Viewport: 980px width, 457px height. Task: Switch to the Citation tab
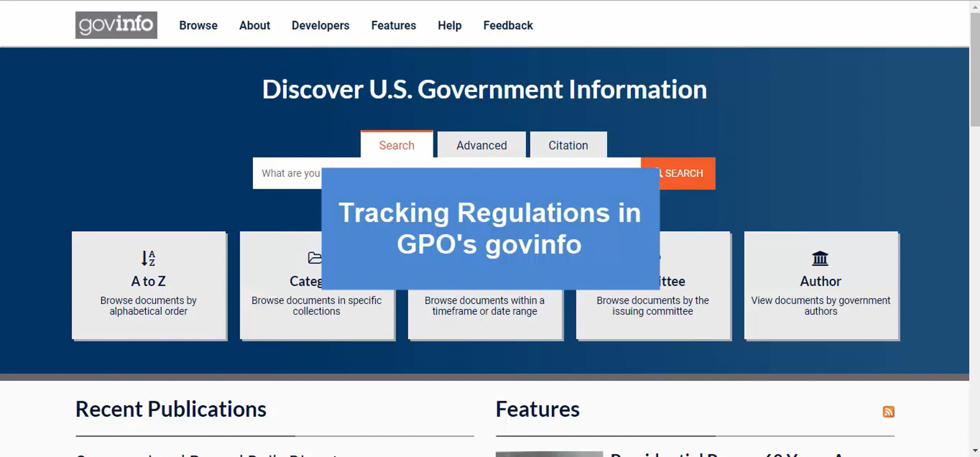568,145
